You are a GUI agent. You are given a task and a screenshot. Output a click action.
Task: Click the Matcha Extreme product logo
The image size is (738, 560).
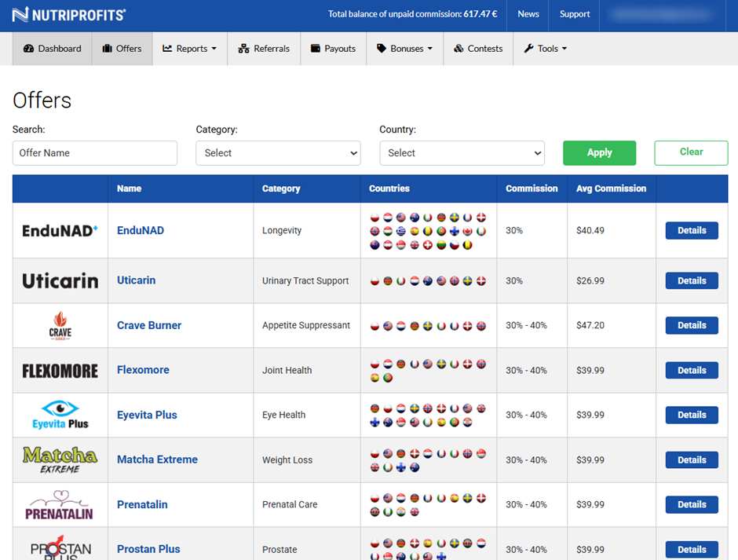pos(60,459)
